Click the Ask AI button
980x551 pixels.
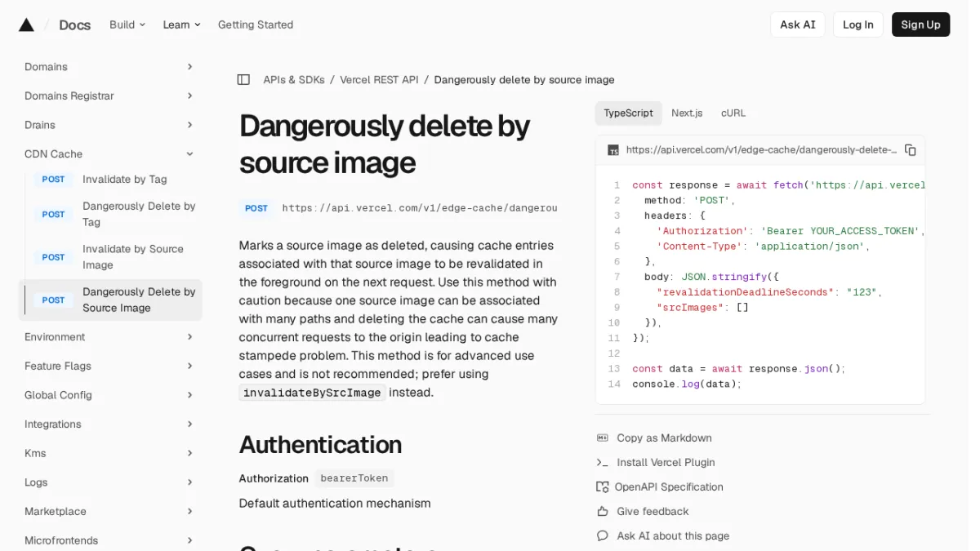coord(797,24)
